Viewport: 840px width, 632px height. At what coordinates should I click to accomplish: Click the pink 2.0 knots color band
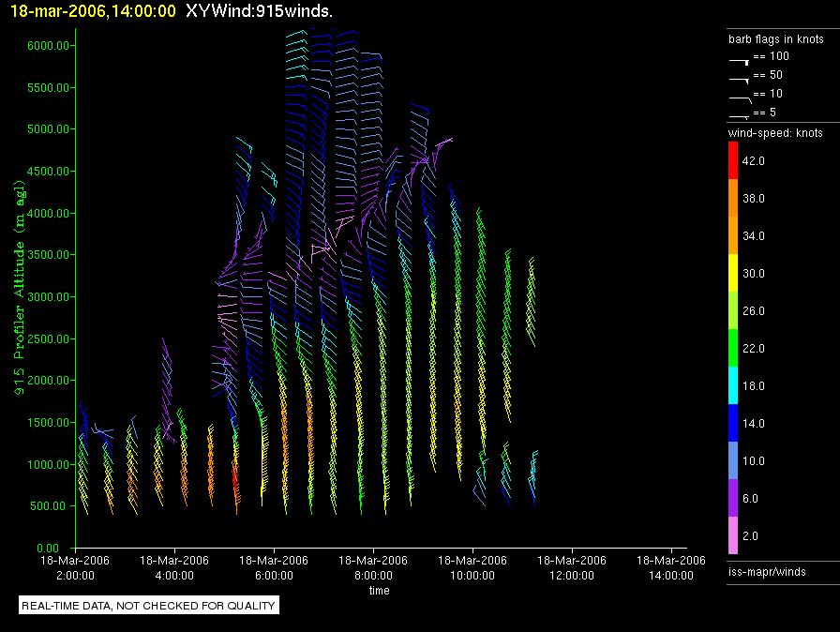click(x=734, y=536)
